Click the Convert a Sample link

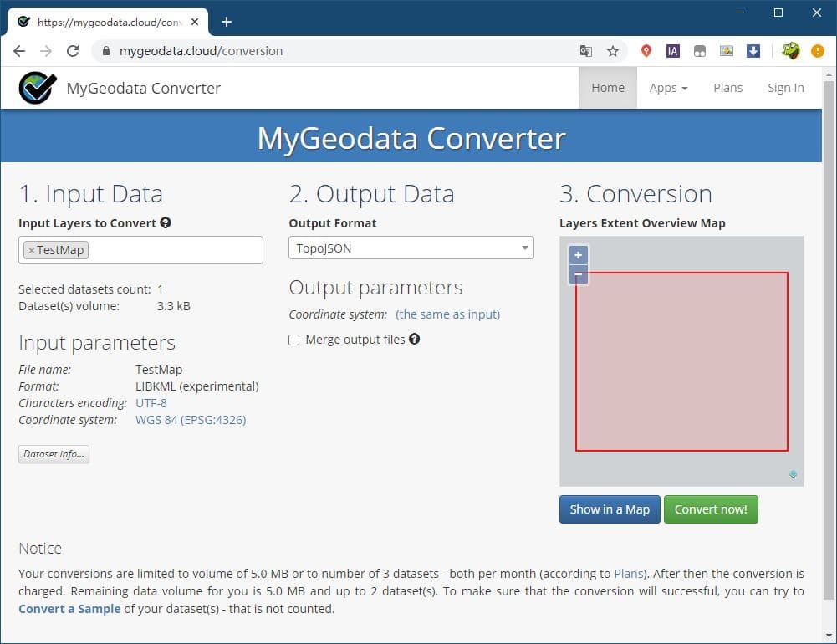coord(69,609)
